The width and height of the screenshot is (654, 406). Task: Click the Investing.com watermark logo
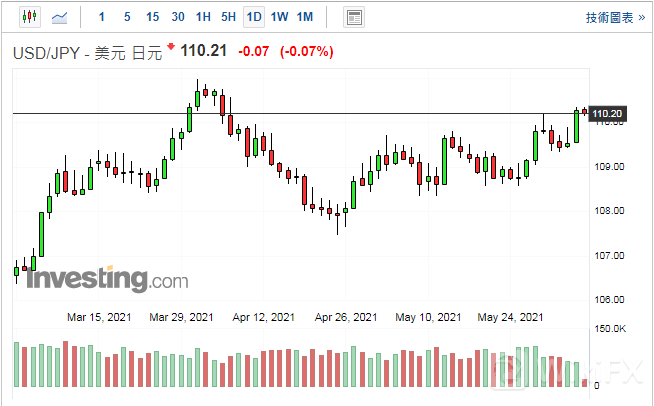tap(106, 277)
